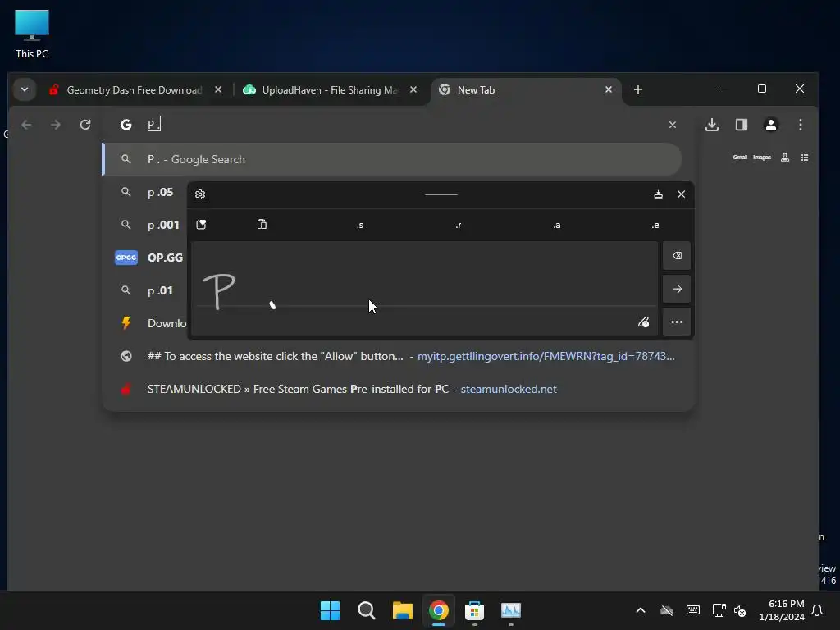Select 'P . - Google Search' suggestion
The height and width of the screenshot is (630, 840).
392,159
